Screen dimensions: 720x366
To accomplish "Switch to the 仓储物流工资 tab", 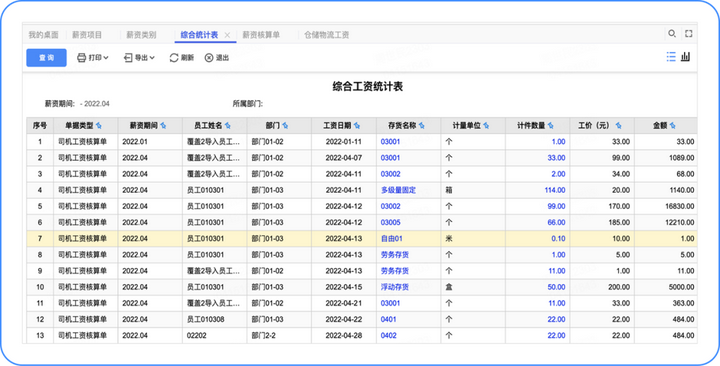I will coord(326,35).
